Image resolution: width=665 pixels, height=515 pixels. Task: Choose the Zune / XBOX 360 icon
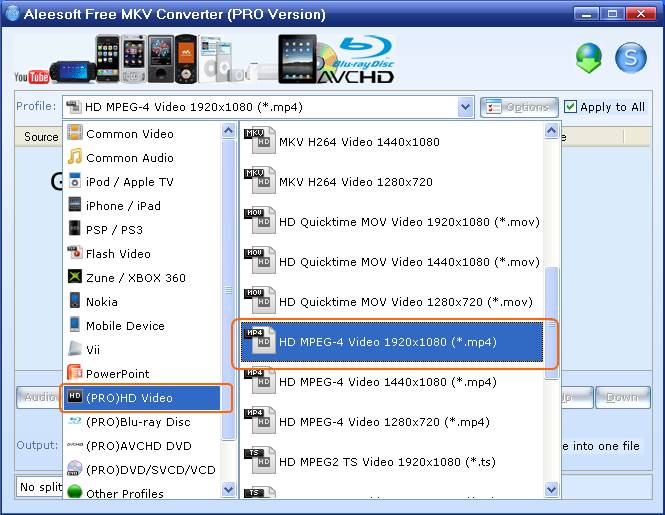[75, 278]
